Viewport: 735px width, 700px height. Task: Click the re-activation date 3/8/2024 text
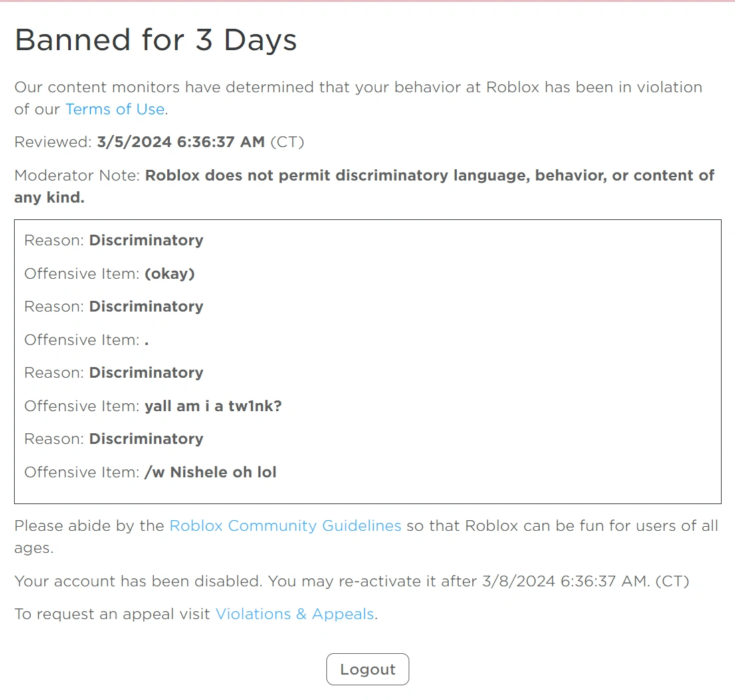tap(508, 581)
